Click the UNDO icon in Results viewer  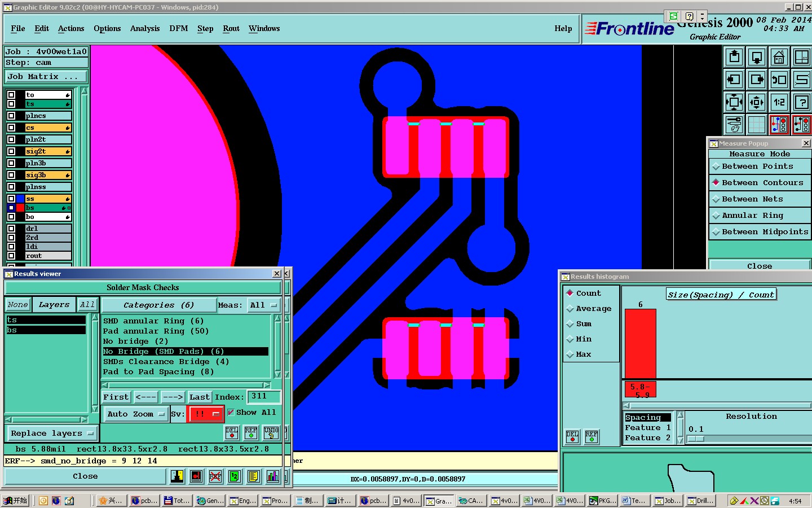tap(271, 433)
